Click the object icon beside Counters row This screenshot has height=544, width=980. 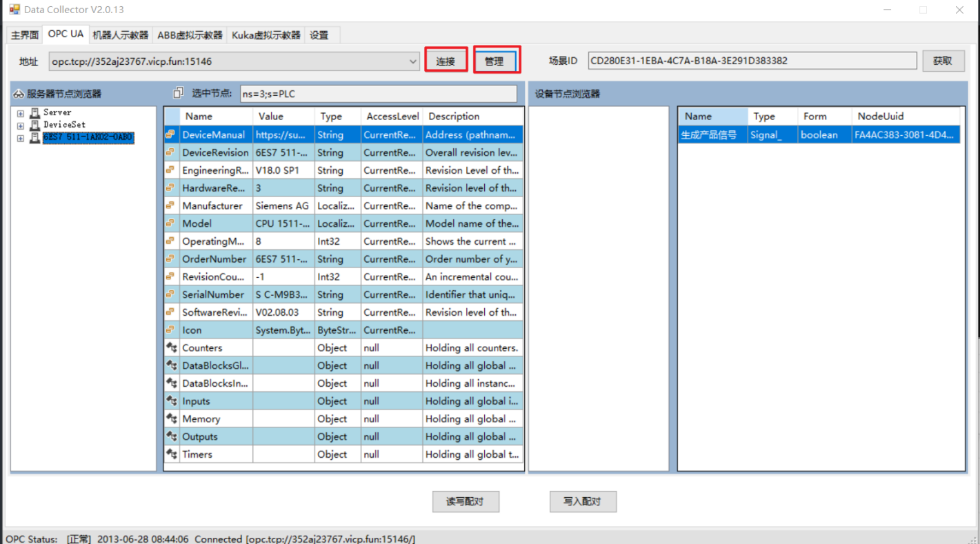click(x=171, y=348)
